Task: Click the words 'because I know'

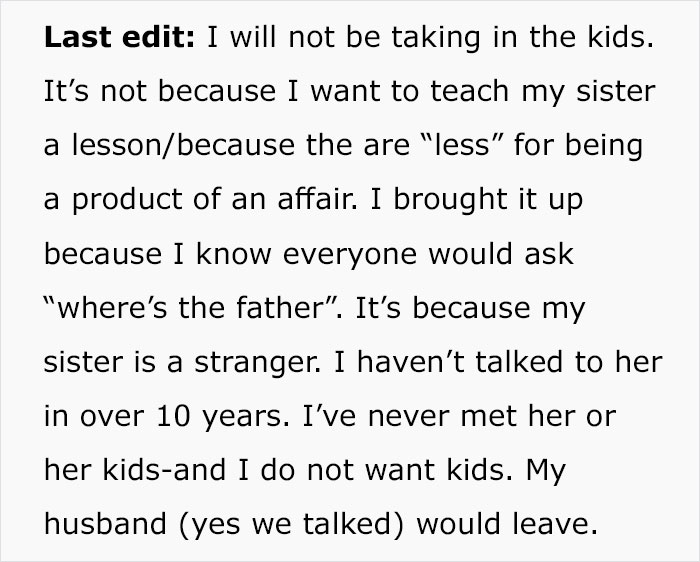Action: click(158, 254)
